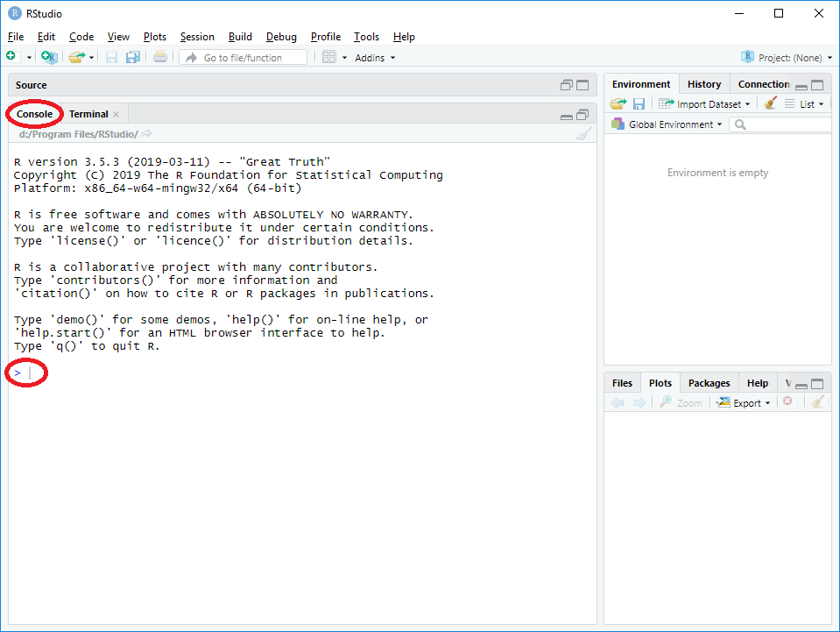This screenshot has height=632, width=840.
Task: Switch to the History tab
Action: 704,84
